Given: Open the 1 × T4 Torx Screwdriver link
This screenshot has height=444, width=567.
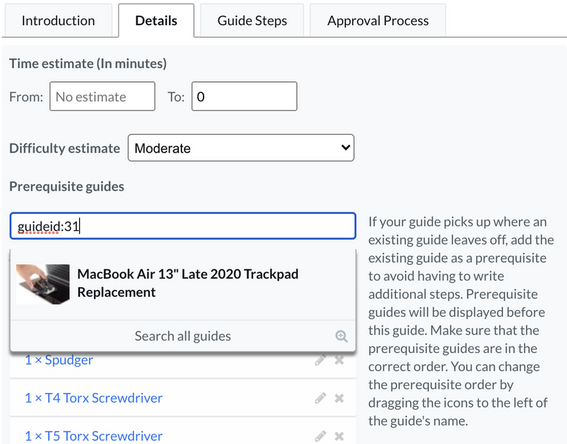Looking at the screenshot, I should click(x=93, y=398).
